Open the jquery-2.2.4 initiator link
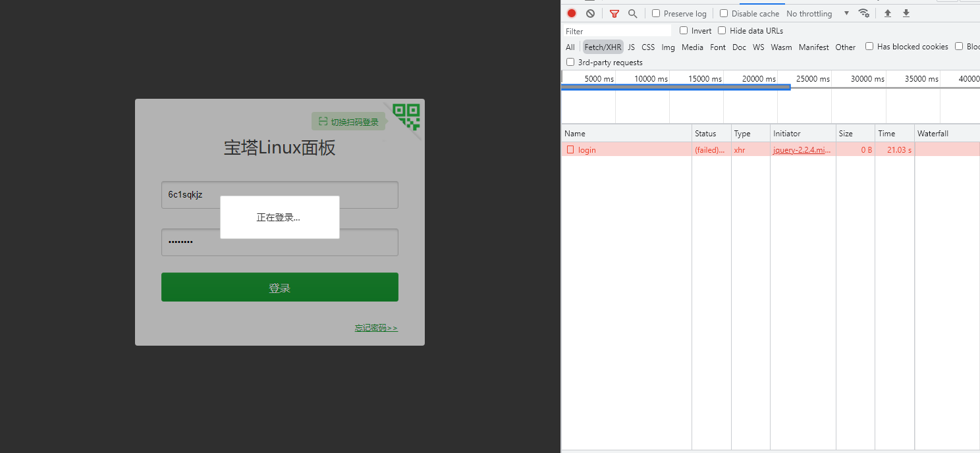980x453 pixels. [x=802, y=150]
